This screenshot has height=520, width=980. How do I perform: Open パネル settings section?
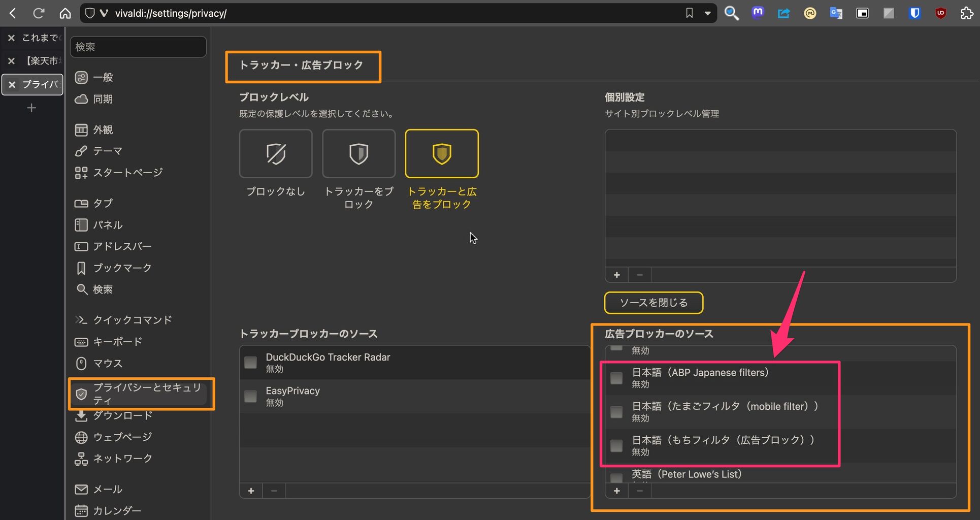99,225
